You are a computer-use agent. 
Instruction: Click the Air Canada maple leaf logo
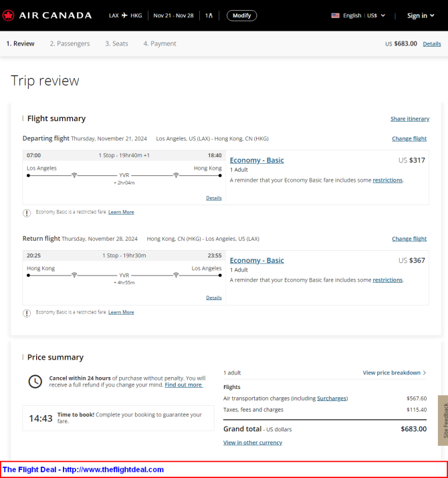tap(8, 15)
